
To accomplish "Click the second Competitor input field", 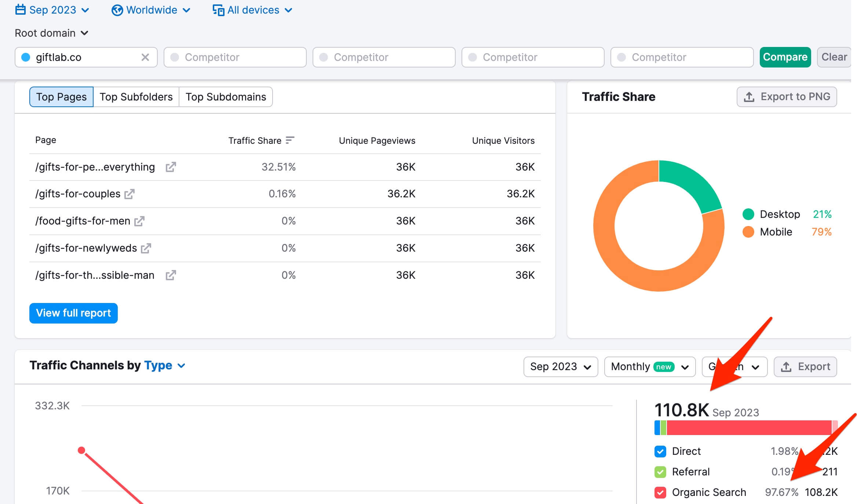I will click(x=384, y=57).
